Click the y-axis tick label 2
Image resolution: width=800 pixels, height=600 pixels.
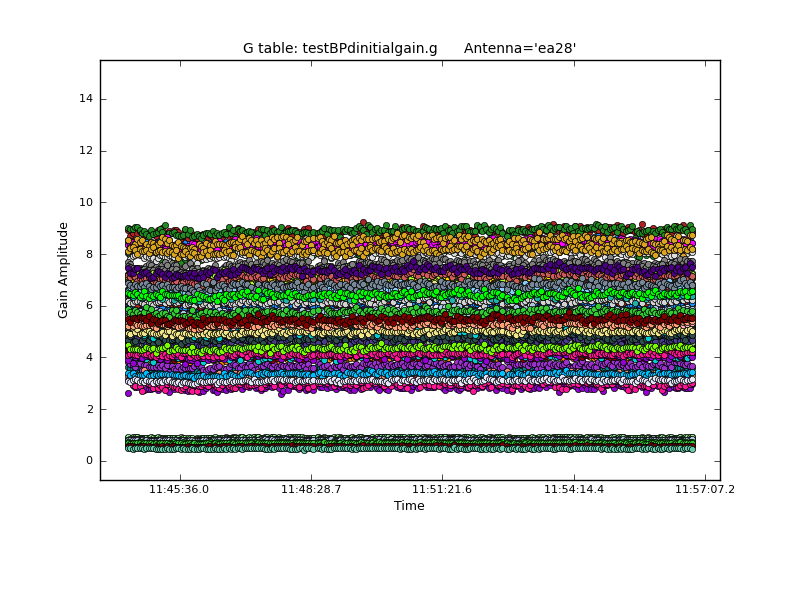(x=89, y=409)
